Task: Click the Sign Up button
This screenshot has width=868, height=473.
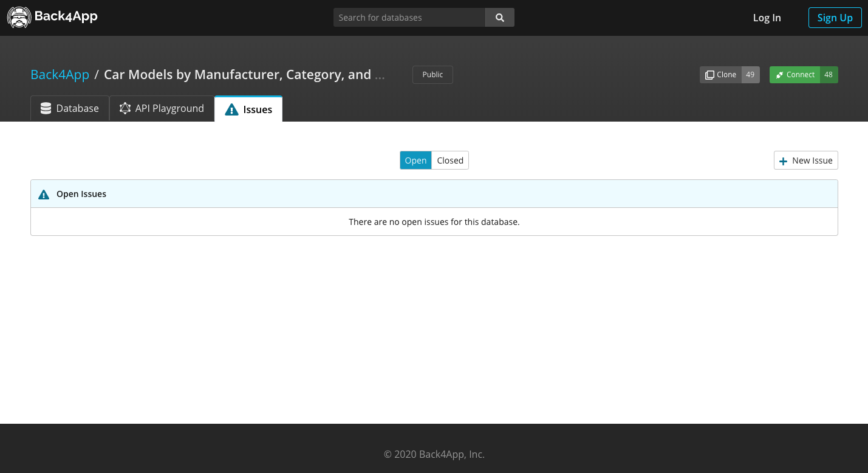Action: (x=835, y=18)
